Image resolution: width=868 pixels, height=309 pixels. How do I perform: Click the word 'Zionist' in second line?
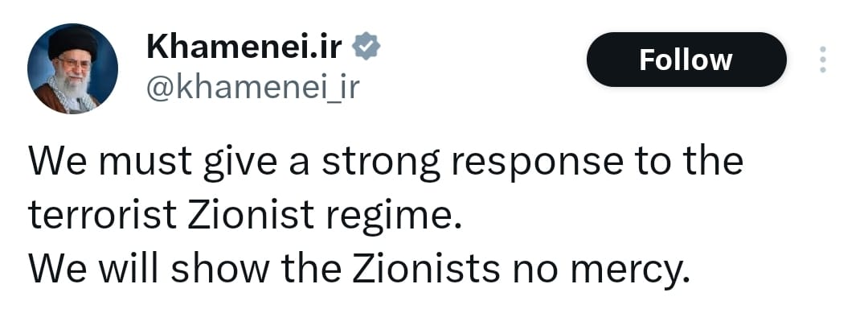coord(251,215)
